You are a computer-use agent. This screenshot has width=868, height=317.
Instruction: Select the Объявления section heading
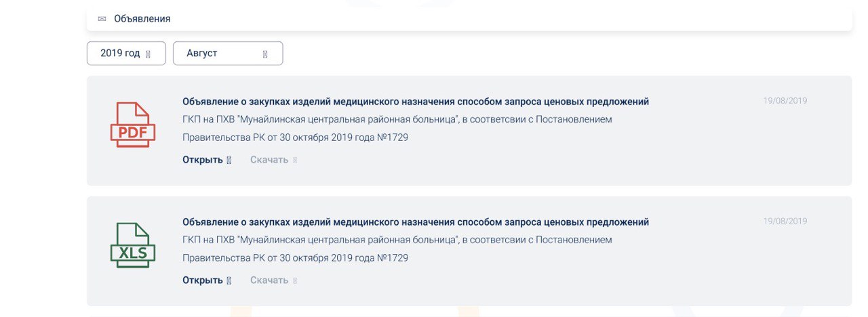142,19
